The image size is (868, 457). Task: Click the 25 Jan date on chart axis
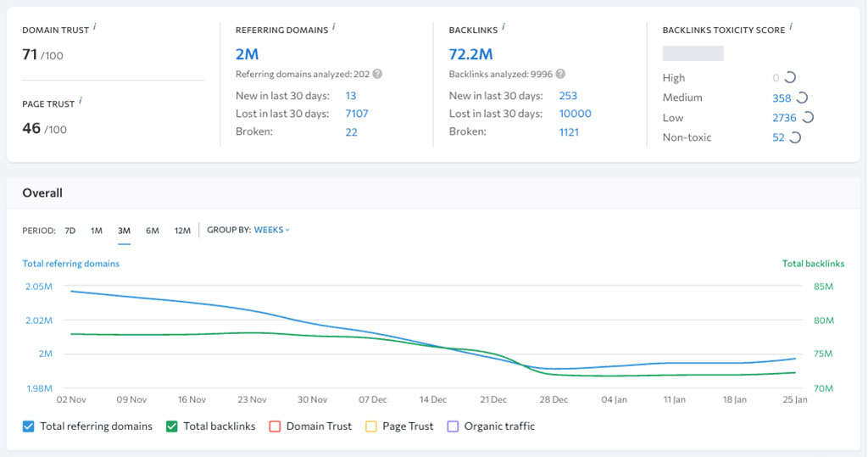click(795, 399)
